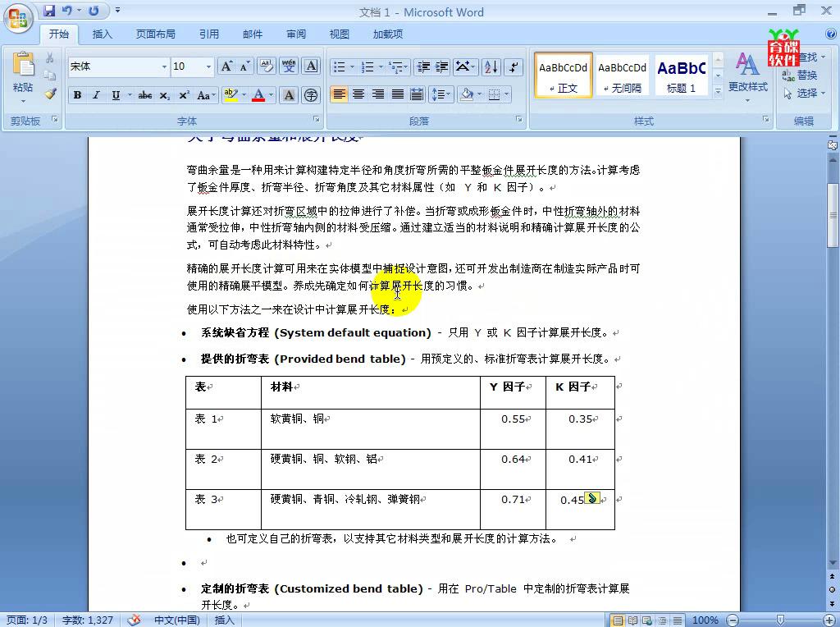Cut the selection with the scissors icon

coord(50,58)
